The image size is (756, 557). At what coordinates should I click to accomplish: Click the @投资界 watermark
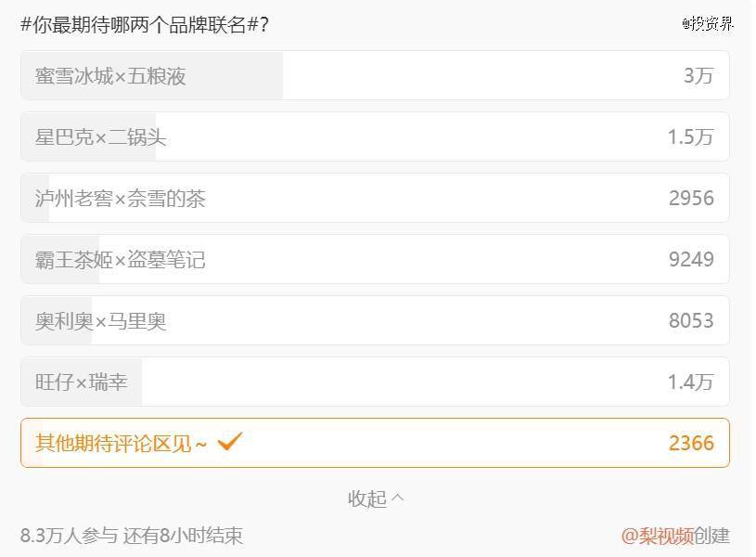tap(707, 24)
